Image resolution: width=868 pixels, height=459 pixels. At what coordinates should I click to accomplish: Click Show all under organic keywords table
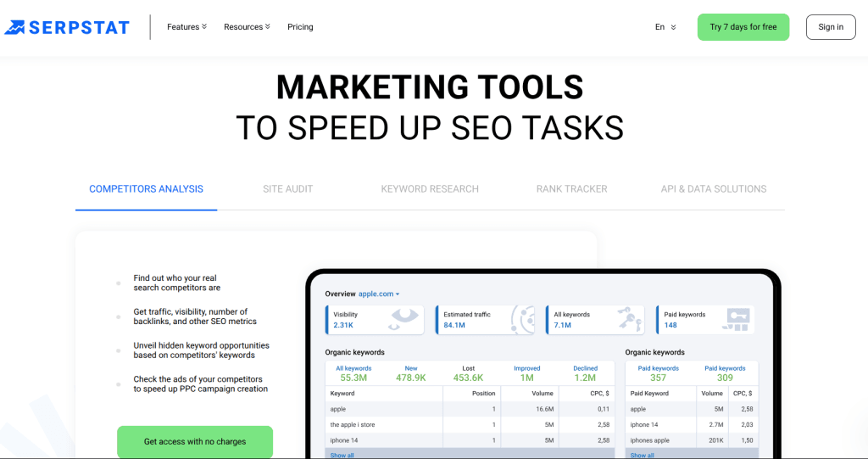[x=342, y=455]
